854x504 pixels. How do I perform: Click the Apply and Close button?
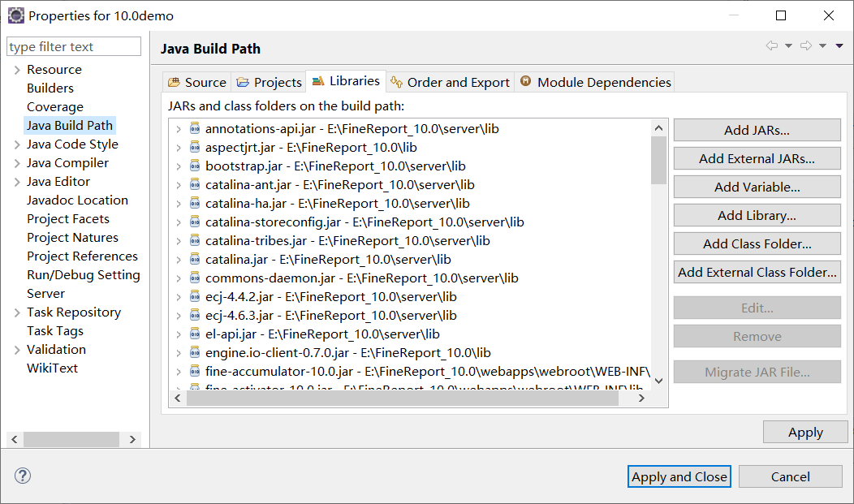click(x=679, y=476)
